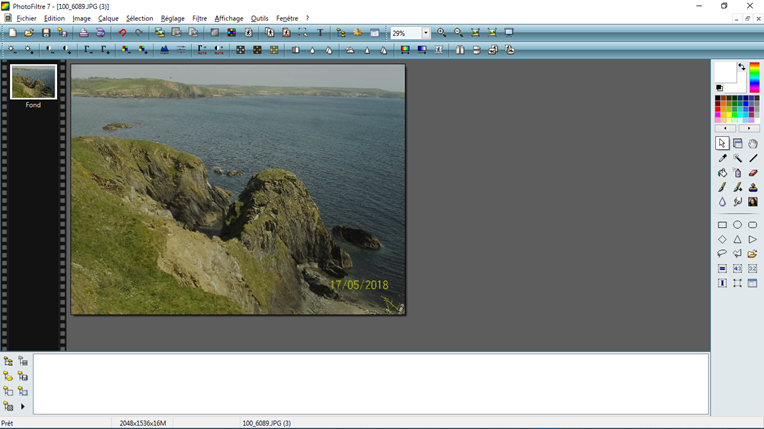The width and height of the screenshot is (764, 429).
Task: Select the Magic Wand tool
Action: click(737, 158)
